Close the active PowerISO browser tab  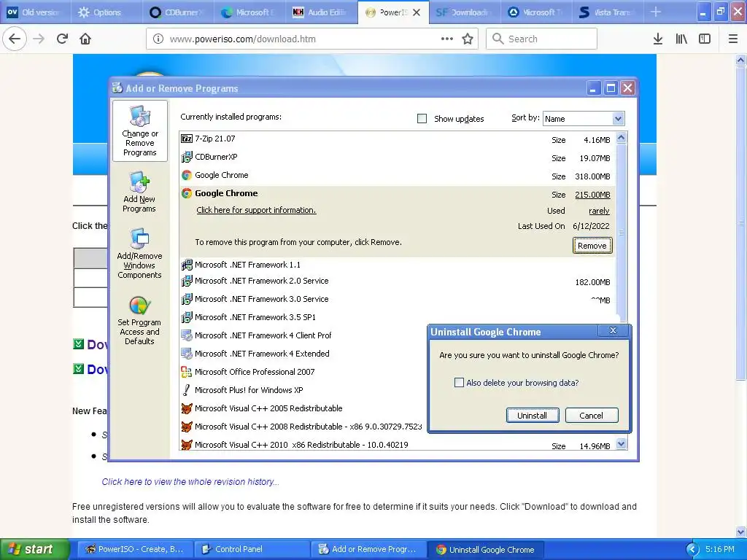pos(417,12)
